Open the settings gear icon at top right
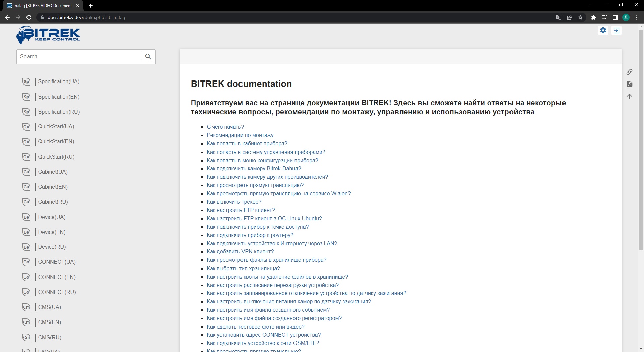The height and width of the screenshot is (352, 644). (x=603, y=31)
